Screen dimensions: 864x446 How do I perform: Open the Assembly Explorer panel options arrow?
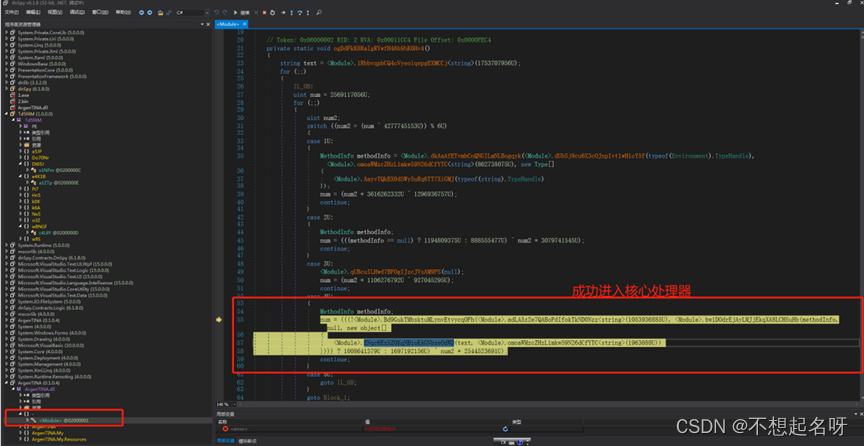coord(203,24)
